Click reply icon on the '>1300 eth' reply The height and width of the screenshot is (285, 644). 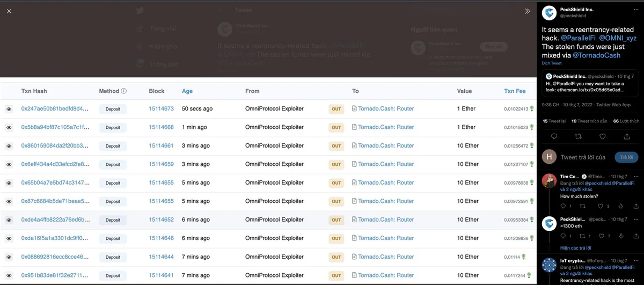(563, 236)
